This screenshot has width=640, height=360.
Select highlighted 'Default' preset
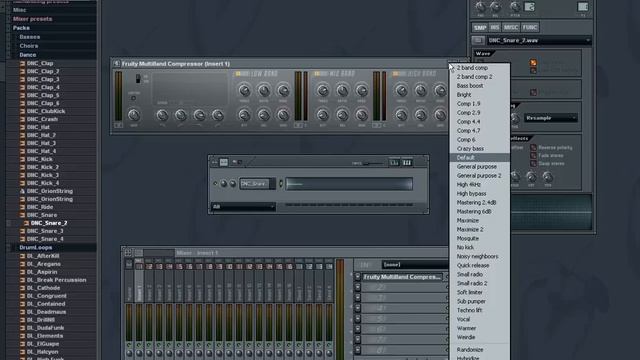tap(480, 158)
